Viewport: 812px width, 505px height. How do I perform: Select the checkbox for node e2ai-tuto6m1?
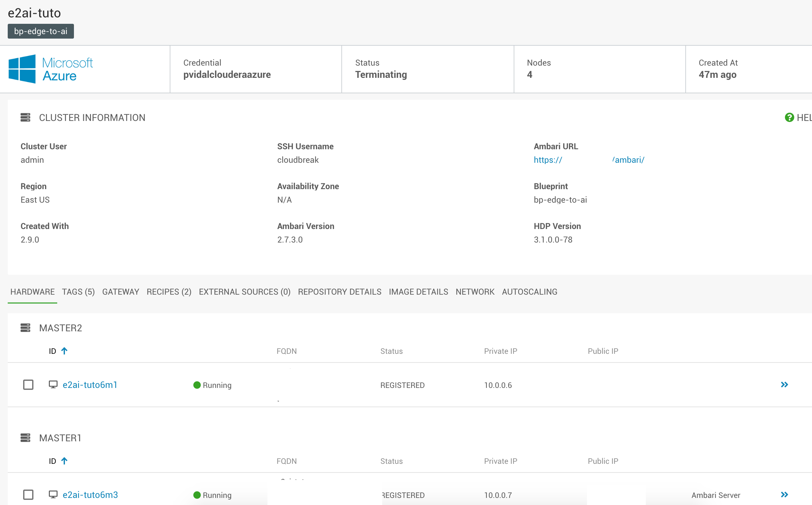[x=28, y=384]
